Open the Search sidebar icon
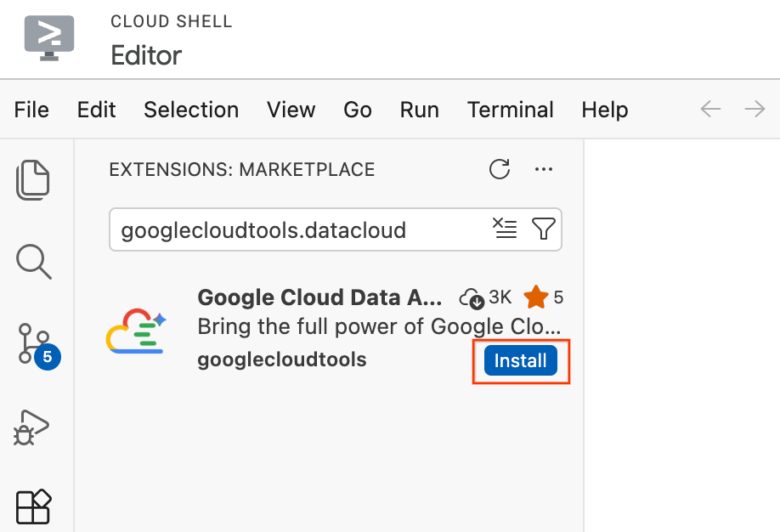Viewport: 780px width, 532px height. [x=33, y=261]
